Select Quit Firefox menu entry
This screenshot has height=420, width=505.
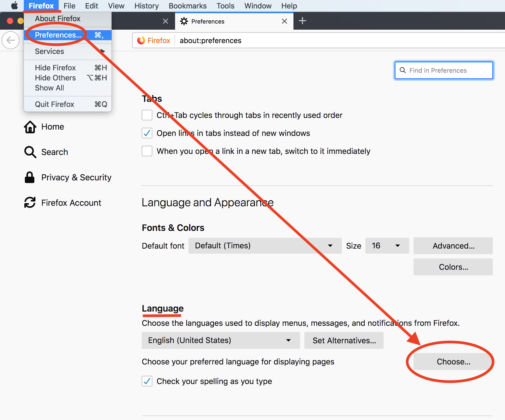click(x=68, y=104)
